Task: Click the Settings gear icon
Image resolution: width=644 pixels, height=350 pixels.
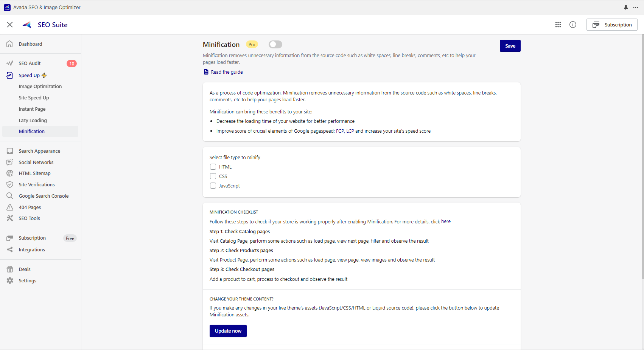Action: pos(10,280)
